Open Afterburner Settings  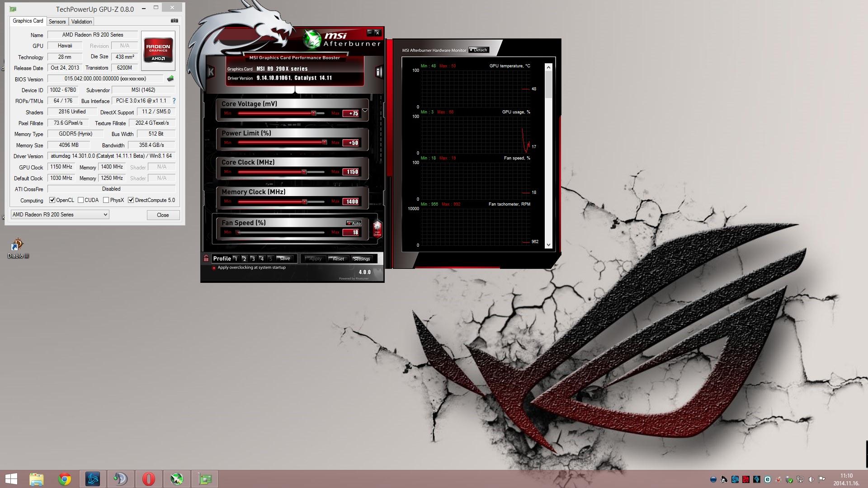pos(361,259)
